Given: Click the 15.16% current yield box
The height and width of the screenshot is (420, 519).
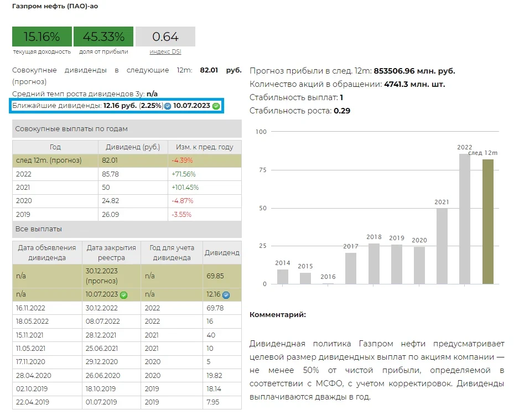Looking at the screenshot, I should [42, 37].
